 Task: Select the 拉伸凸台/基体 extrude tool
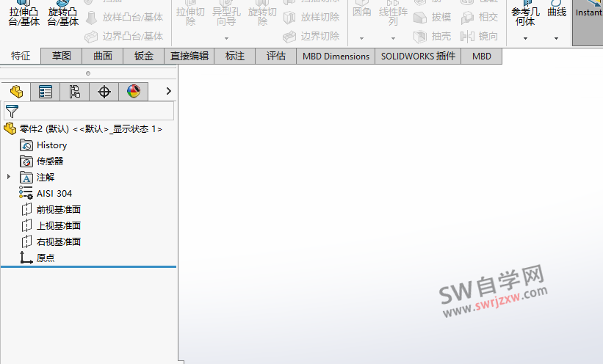click(24, 15)
